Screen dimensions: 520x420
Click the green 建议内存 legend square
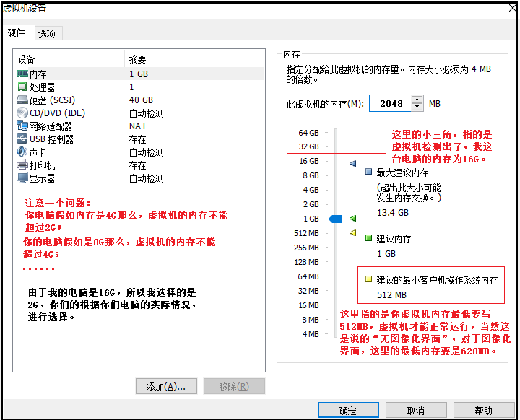tap(368, 237)
